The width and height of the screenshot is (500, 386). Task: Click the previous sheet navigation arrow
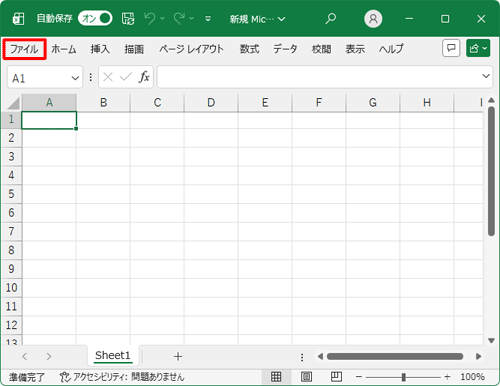[24, 356]
